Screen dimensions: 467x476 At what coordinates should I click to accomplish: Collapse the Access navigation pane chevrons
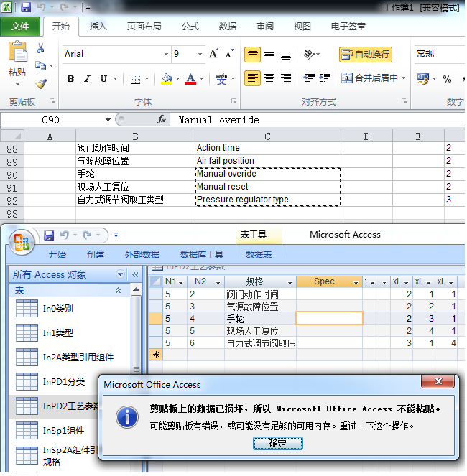pyautogui.click(x=135, y=275)
